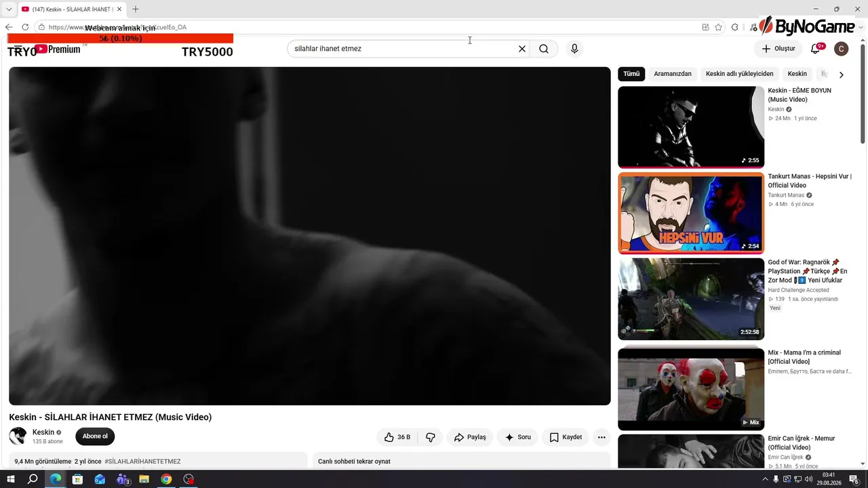Click the Abone ol subscribe button
This screenshot has width=868, height=488.
pyautogui.click(x=95, y=436)
